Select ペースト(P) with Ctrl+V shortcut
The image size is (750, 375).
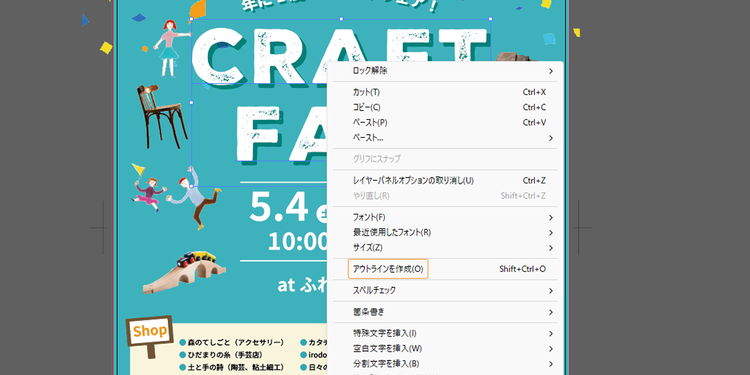[445, 122]
